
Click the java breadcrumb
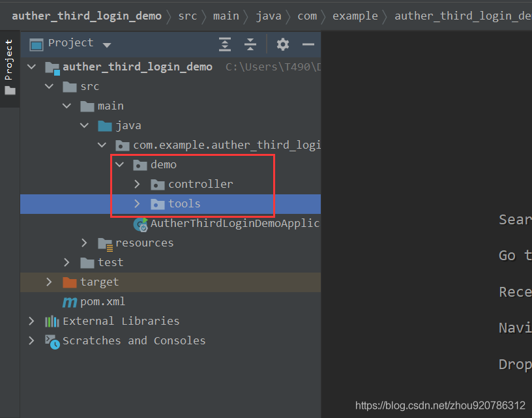[269, 16]
